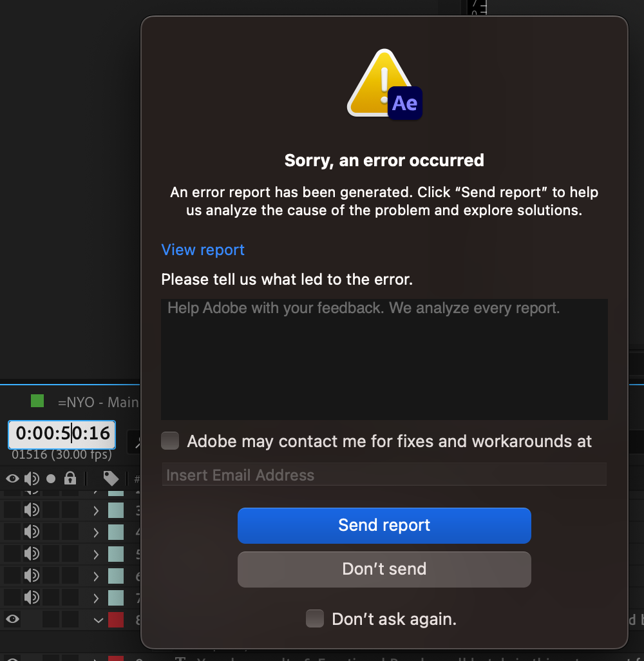Enable the Adobe may contact me checkbox

169,441
